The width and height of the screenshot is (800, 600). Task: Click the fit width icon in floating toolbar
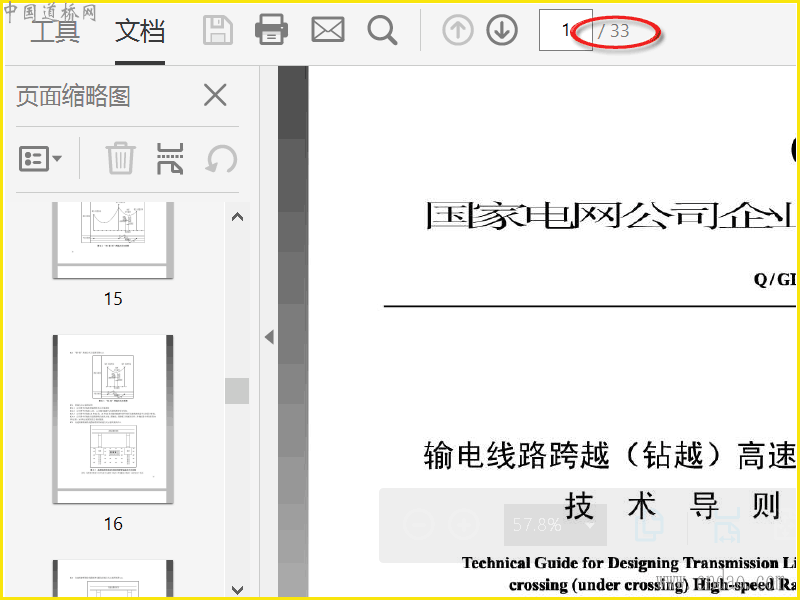[727, 526]
